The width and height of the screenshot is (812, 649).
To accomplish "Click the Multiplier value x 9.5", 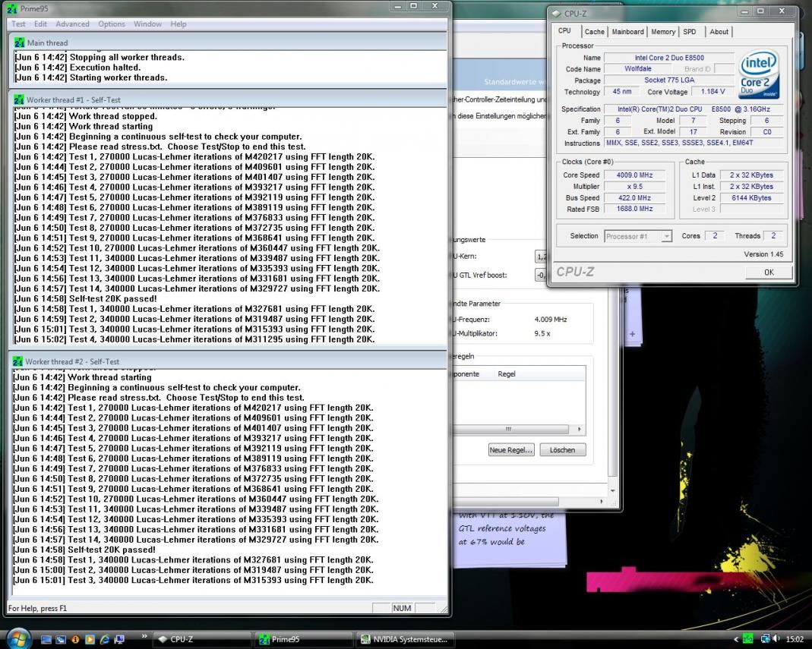I will coord(634,186).
